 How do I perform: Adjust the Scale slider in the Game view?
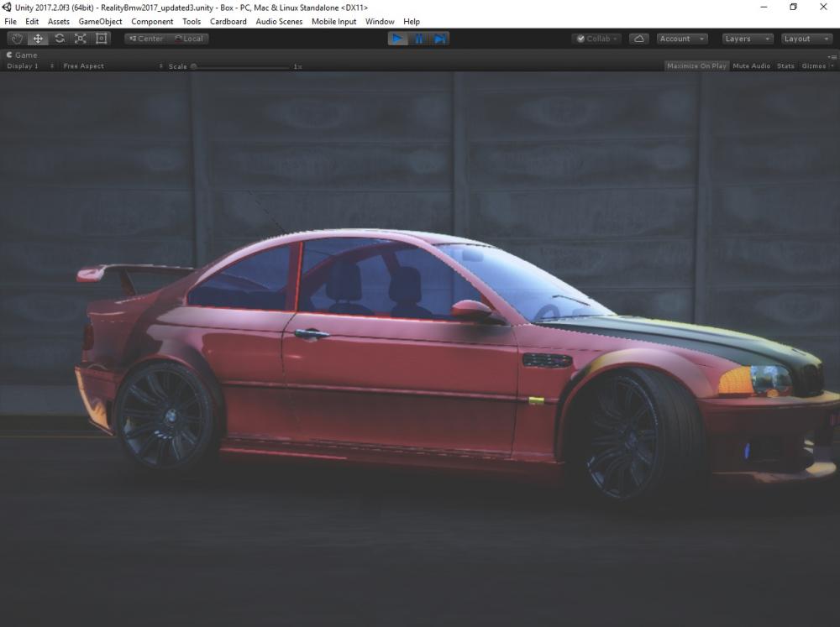pyautogui.click(x=240, y=66)
